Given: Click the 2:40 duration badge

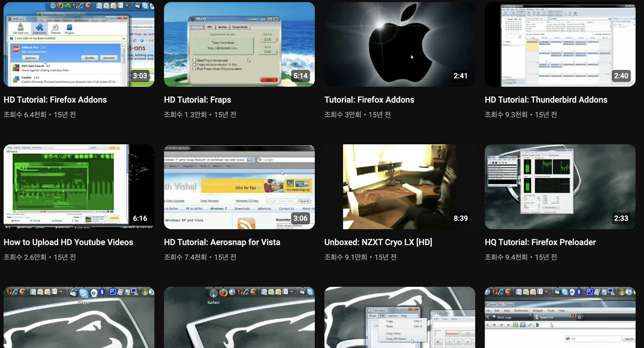Looking at the screenshot, I should point(621,76).
